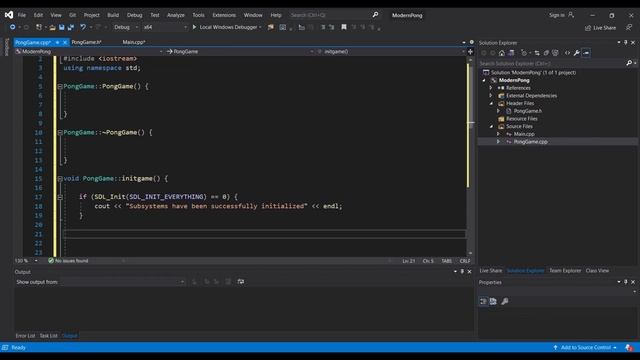Click the pin icon on PongGame.cpp tab
Viewport: 640px width, 360px height.
58,42
